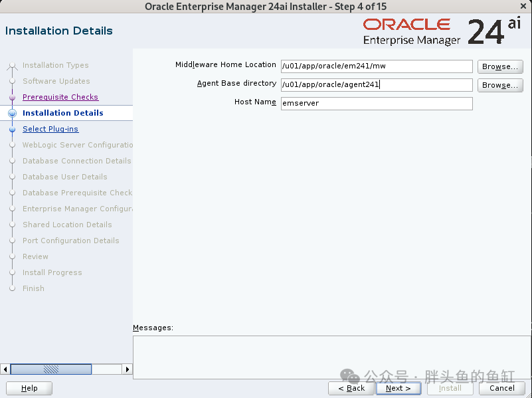
Task: Go Back to the previous step
Action: point(351,388)
